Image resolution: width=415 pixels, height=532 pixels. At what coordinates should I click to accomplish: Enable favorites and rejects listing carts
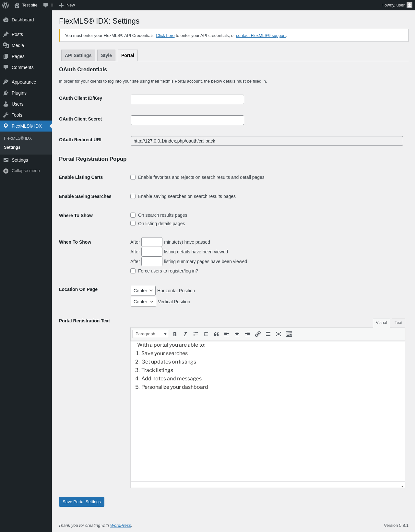(133, 177)
